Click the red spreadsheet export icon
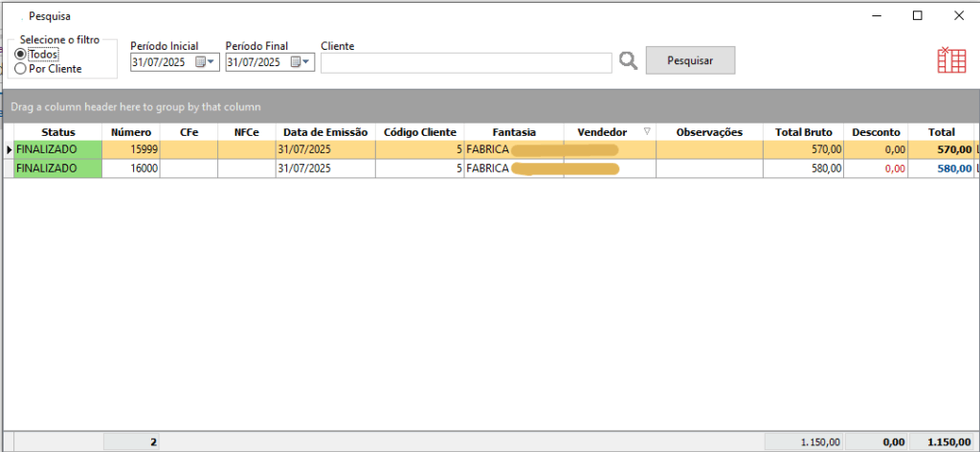 [950, 59]
